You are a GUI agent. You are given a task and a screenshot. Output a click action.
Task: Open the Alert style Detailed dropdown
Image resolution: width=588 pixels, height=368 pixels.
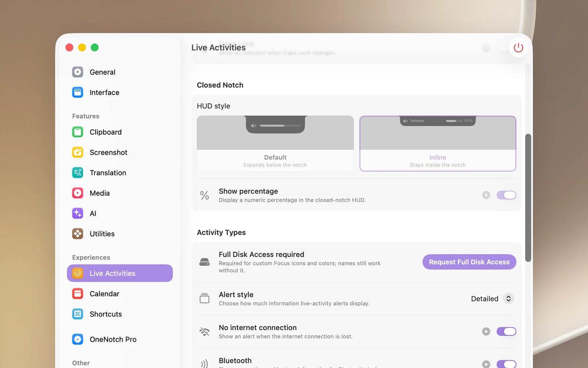492,299
